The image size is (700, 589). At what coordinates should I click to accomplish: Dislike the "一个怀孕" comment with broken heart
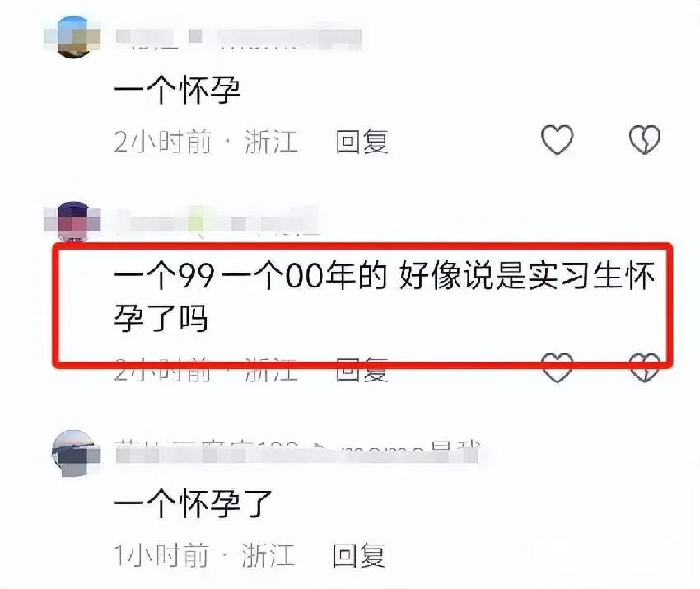point(645,140)
